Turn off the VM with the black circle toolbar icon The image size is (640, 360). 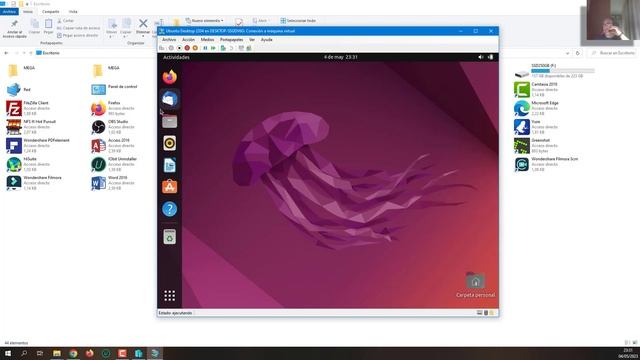tap(179, 48)
